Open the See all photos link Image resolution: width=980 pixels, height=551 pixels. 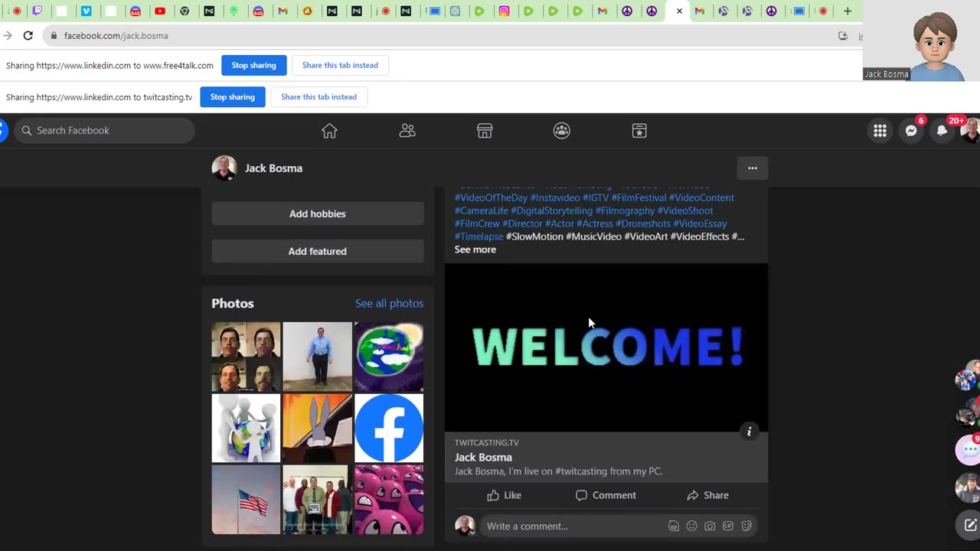(x=389, y=303)
